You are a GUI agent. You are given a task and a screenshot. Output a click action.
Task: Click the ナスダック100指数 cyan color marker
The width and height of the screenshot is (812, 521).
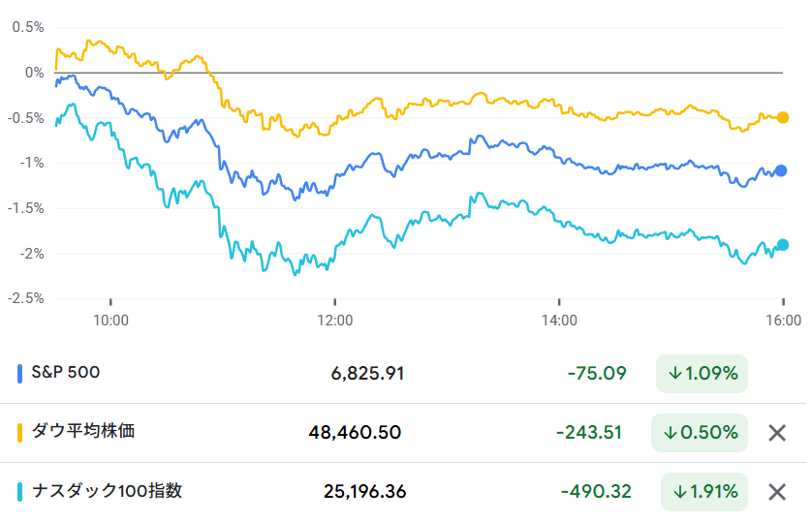[x=21, y=491]
